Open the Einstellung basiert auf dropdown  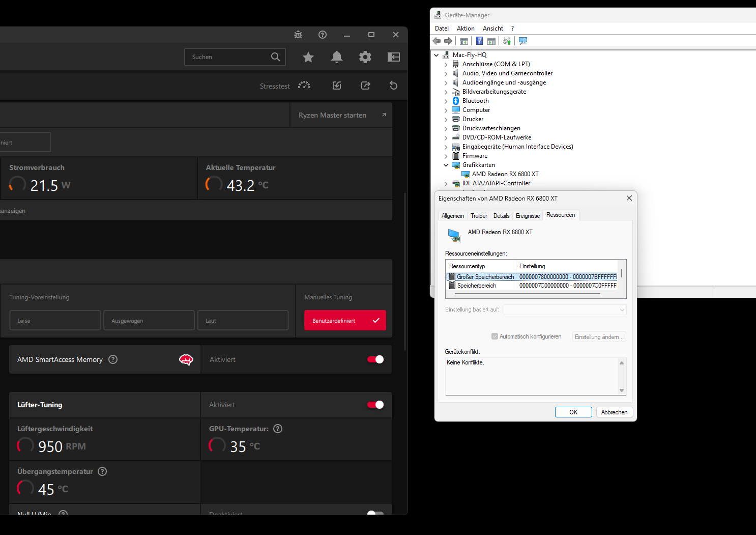pyautogui.click(x=565, y=309)
